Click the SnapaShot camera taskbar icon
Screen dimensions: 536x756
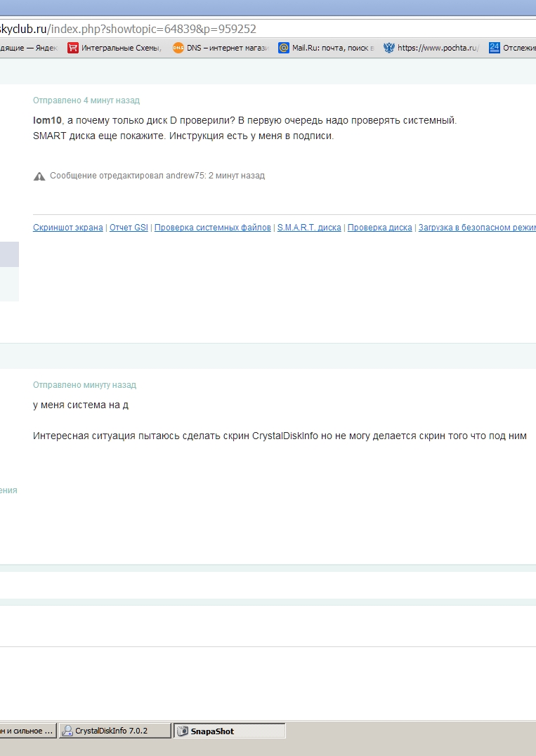182,731
